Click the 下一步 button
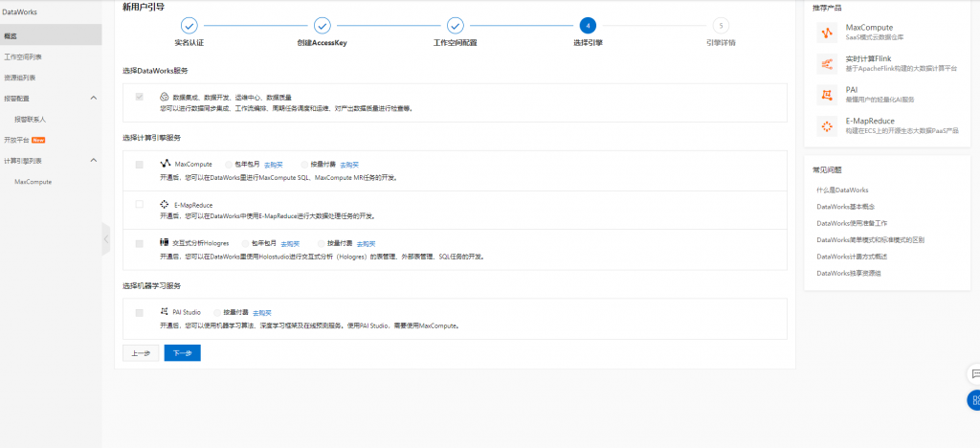Image resolution: width=980 pixels, height=448 pixels. (183, 353)
